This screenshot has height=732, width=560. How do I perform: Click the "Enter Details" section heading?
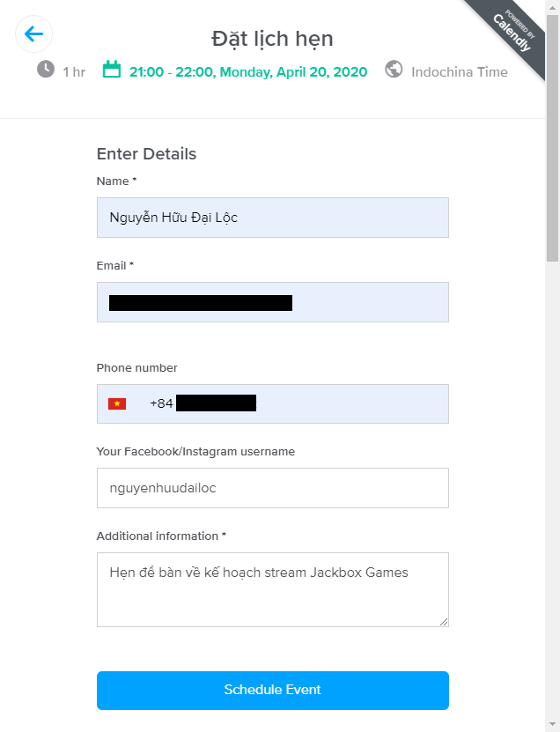[x=146, y=154]
